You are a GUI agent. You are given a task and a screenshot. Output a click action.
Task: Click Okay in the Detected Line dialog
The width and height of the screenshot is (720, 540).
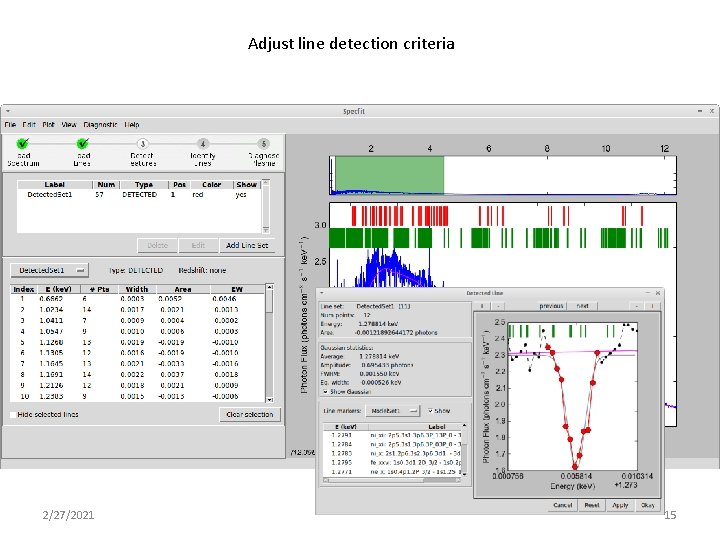click(x=647, y=505)
